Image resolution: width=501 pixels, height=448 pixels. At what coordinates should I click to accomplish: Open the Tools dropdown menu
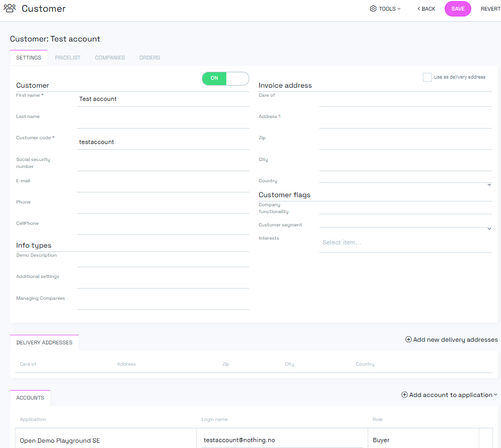click(386, 9)
